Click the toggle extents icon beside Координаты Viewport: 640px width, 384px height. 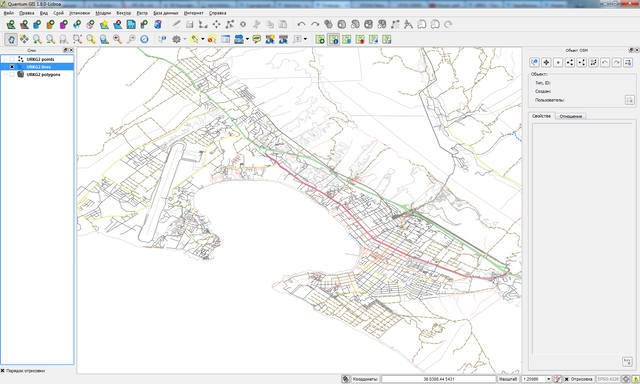(346, 379)
